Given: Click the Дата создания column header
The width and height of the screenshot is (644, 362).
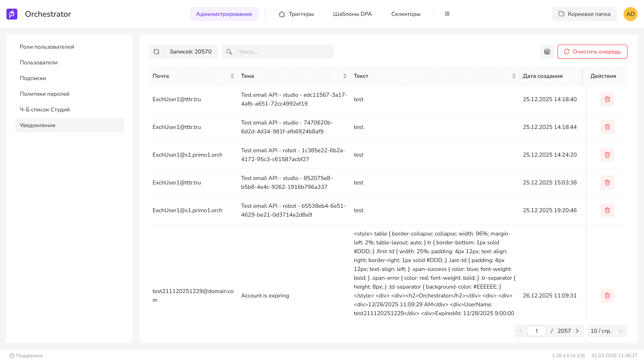Looking at the screenshot, I should click(x=543, y=76).
